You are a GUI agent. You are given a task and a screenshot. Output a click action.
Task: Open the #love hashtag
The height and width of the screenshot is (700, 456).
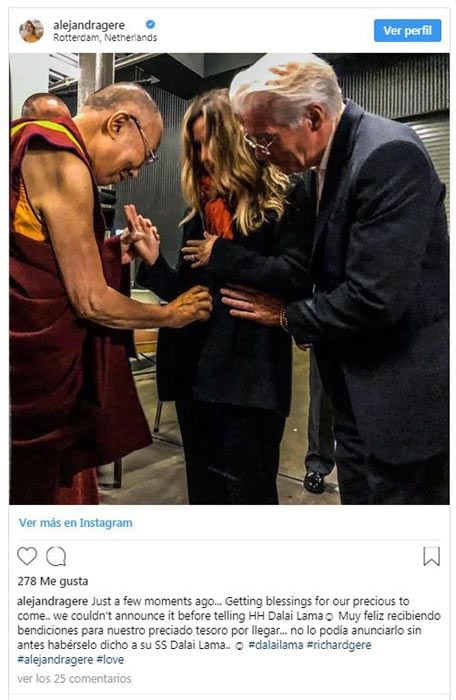click(x=110, y=659)
